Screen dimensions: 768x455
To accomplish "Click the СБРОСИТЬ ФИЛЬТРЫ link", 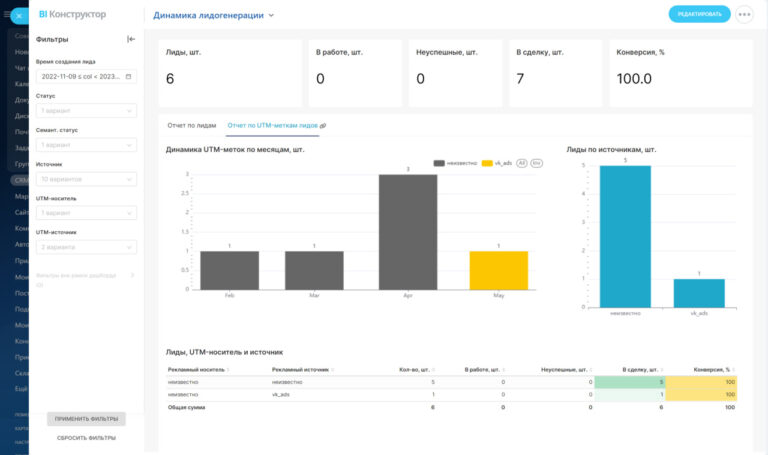I will [x=86, y=438].
